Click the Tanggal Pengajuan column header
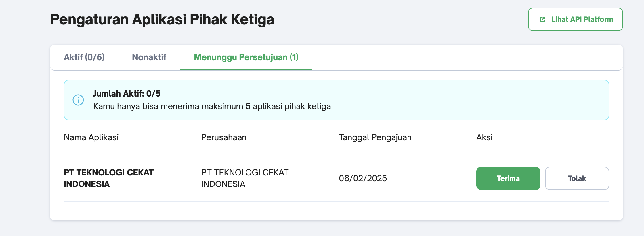 375,137
